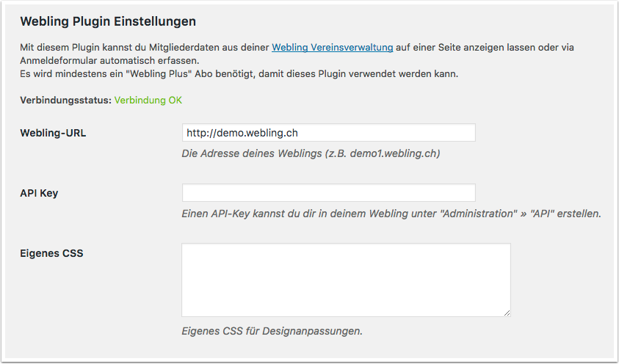Click the hint about creating an API-Key

click(x=391, y=214)
